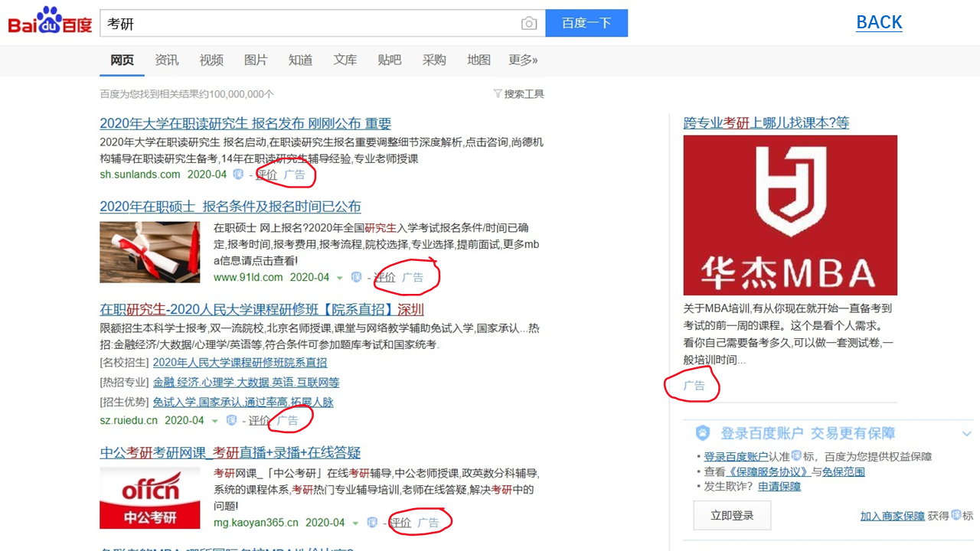Click link 2020年人民大学课程研修班院系直招

(240, 362)
